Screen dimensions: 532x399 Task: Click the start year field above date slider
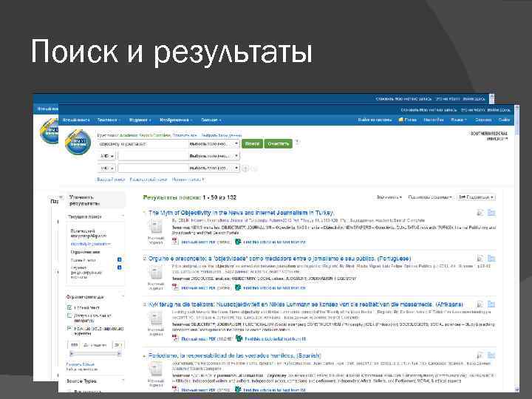point(74,345)
